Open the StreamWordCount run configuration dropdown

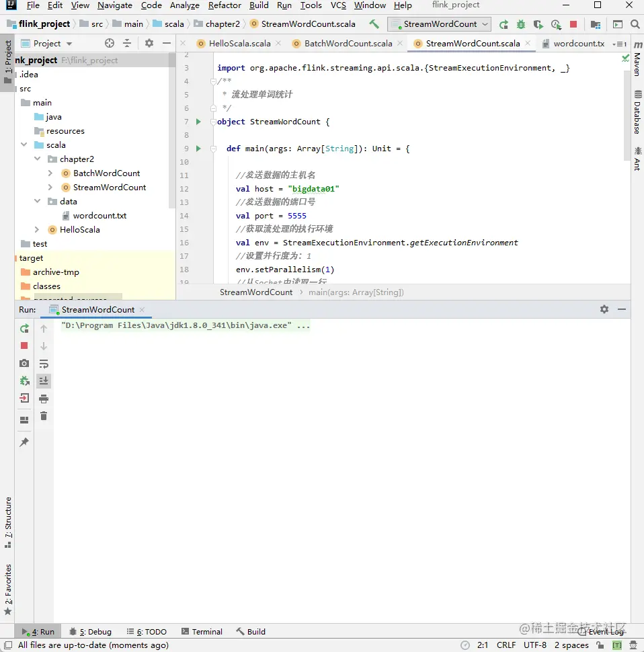pos(439,24)
